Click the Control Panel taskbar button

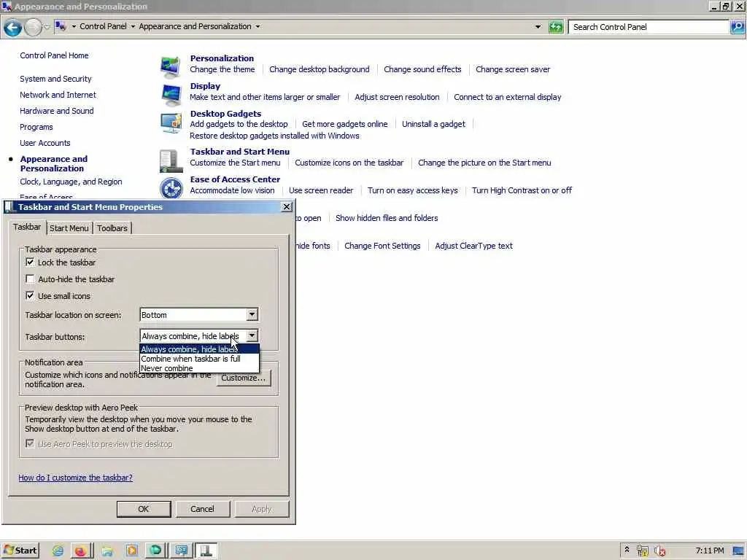point(181,551)
